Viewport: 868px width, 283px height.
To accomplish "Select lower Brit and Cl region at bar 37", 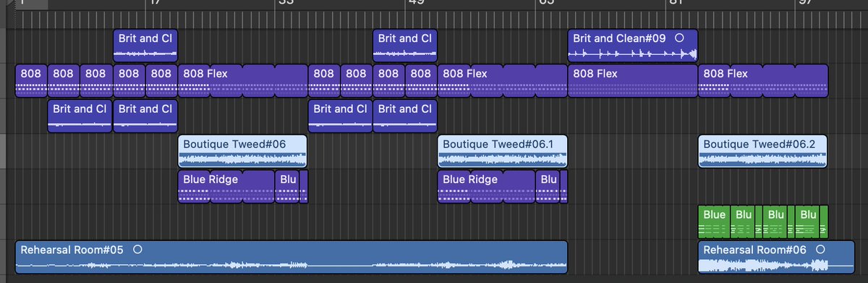I will (x=340, y=116).
